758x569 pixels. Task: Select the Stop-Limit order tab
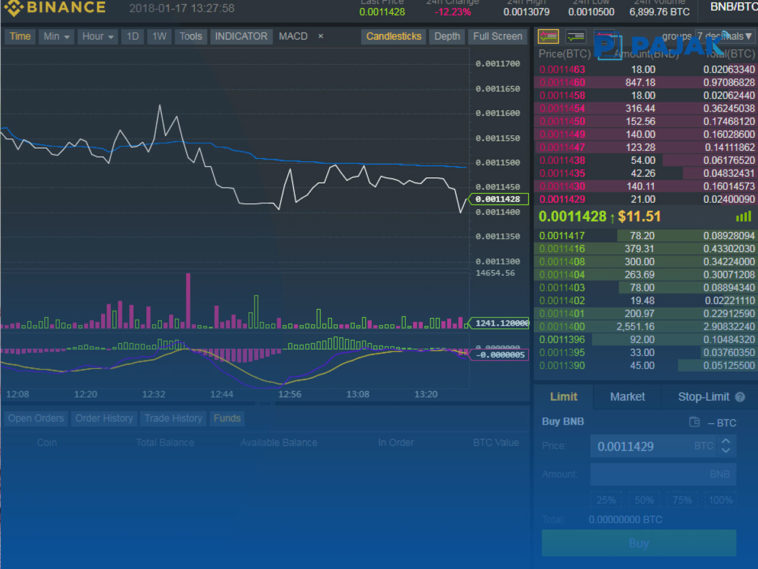pos(703,397)
